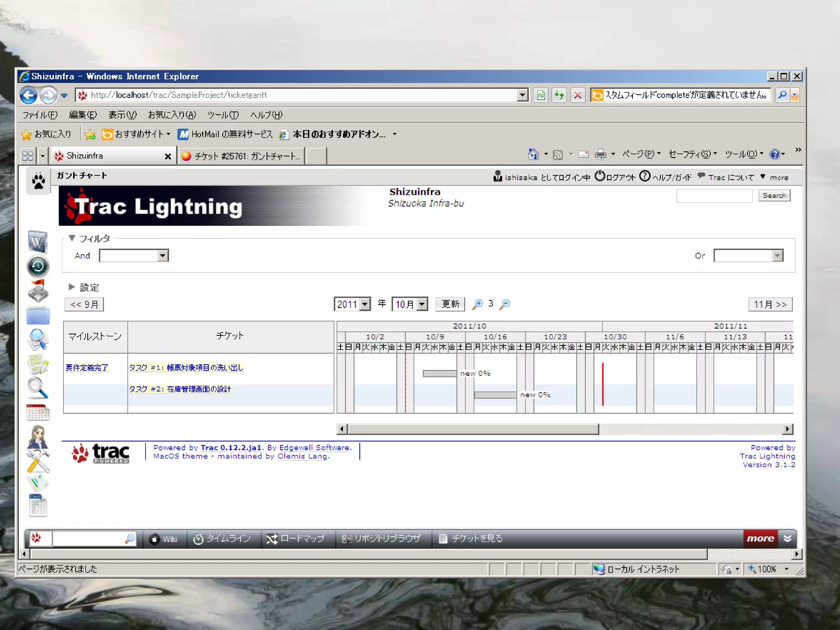Open the お気に入り(A) menu
840x630 pixels.
[x=172, y=115]
